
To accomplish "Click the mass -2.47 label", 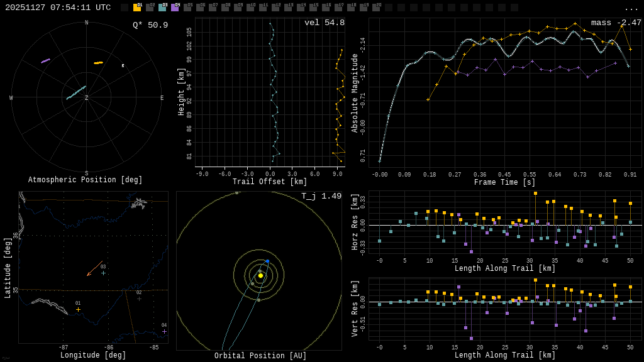I will pos(616,23).
